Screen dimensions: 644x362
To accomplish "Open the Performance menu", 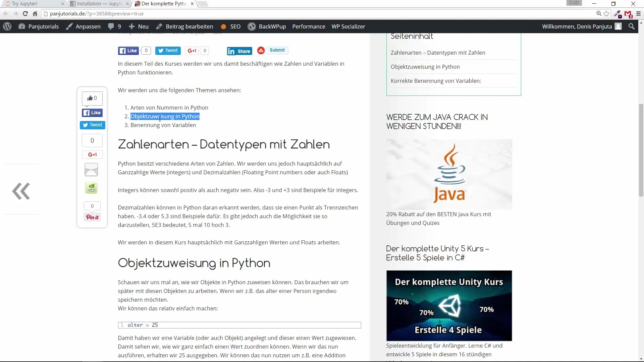I will click(309, 26).
